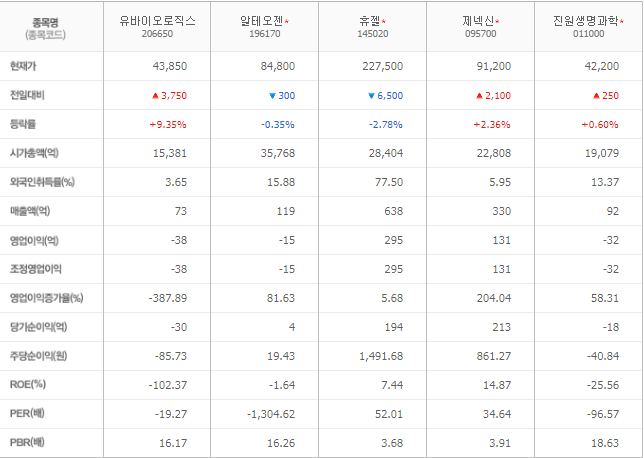Click the current price 91,200
Image resolution: width=644 pixels, height=458 pixels.
[x=494, y=66]
